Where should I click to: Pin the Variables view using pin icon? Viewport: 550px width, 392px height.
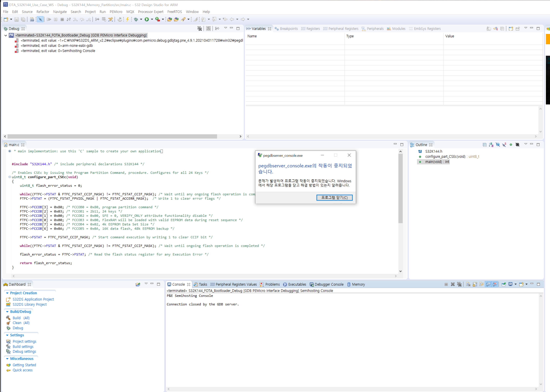[518, 29]
